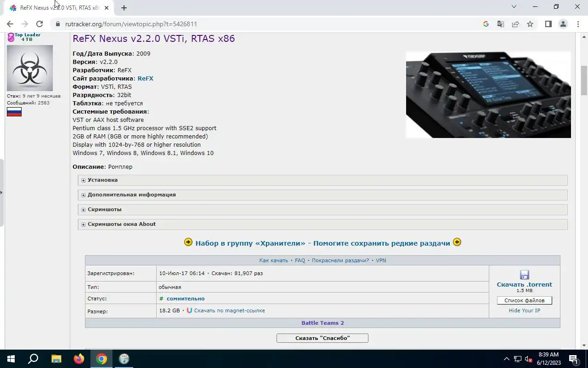View site information lock icon
The image size is (588, 368).
pos(57,24)
